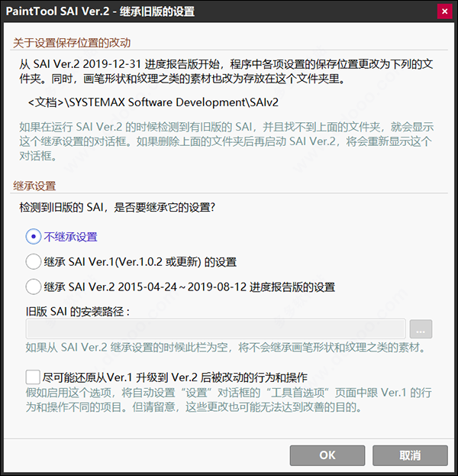Screen dimensions: 458x476
Task: Click the 继承设置 section header
Action: click(34, 186)
